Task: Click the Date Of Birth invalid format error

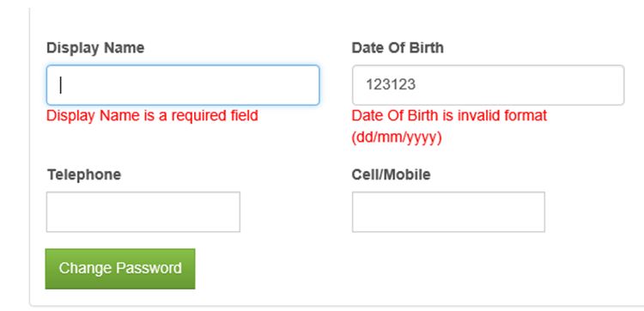Action: pyautogui.click(x=449, y=116)
